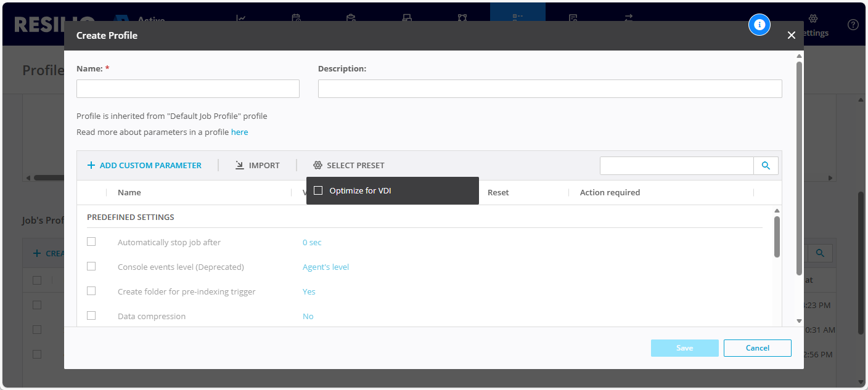Change Data compression by clicking its No value
The image size is (868, 390).
[x=308, y=315]
